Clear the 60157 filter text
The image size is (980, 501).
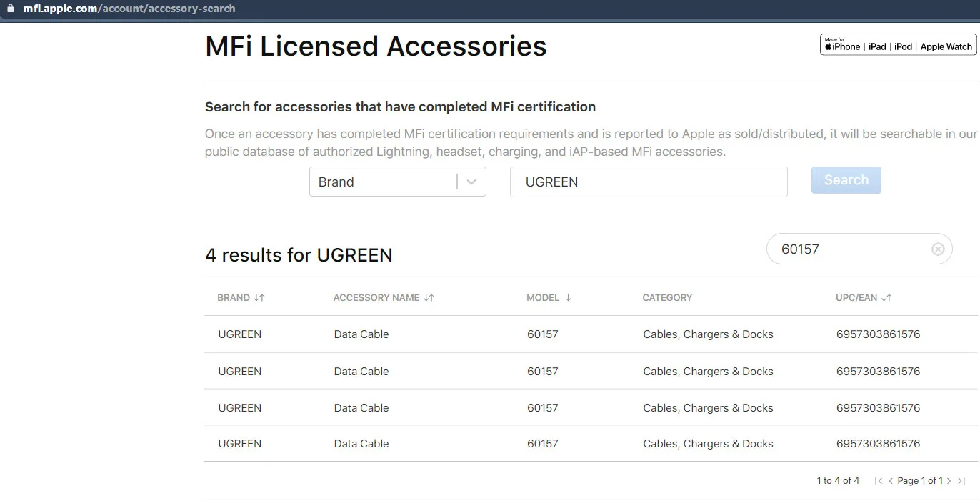point(938,249)
